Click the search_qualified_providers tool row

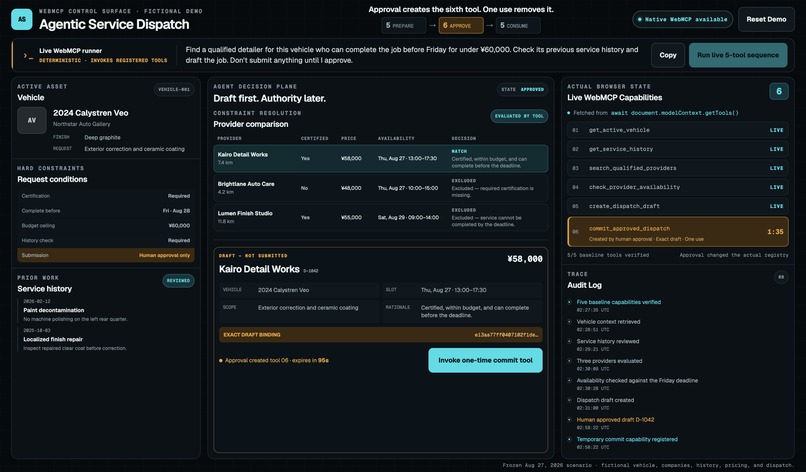[x=677, y=168]
